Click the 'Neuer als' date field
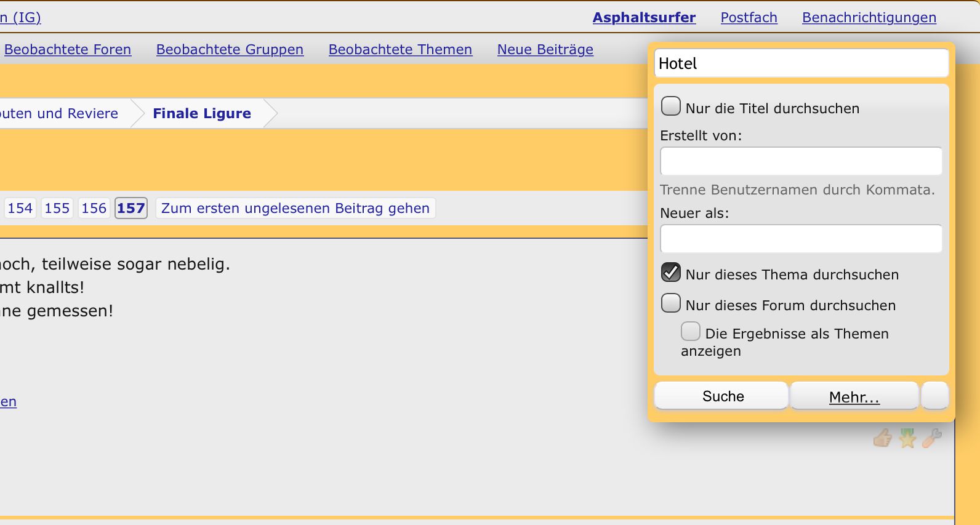 pos(801,239)
